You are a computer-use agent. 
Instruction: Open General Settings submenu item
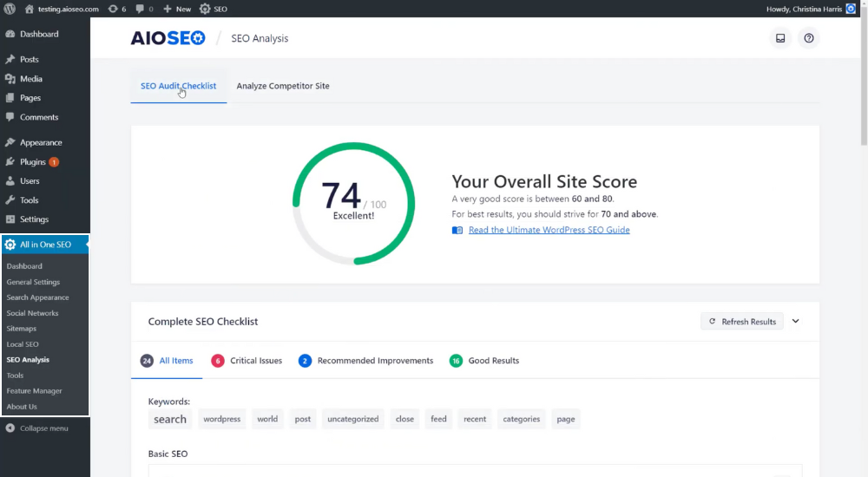tap(33, 282)
